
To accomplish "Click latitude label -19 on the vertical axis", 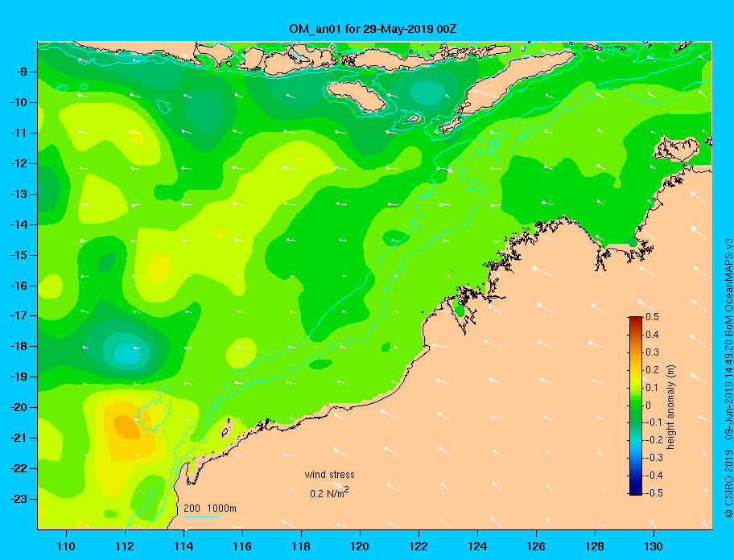I will pos(19,377).
